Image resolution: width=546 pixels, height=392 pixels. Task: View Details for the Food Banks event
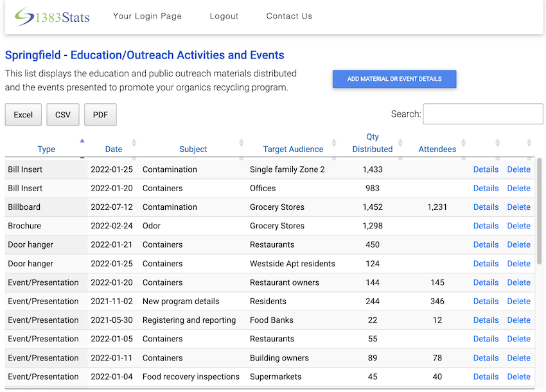click(486, 320)
